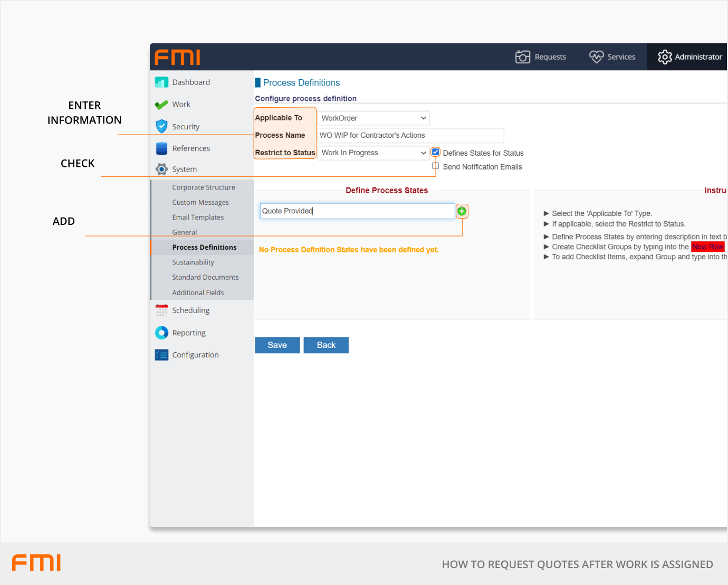Open the References database icon
Image resolution: width=728 pixels, height=585 pixels.
[161, 148]
